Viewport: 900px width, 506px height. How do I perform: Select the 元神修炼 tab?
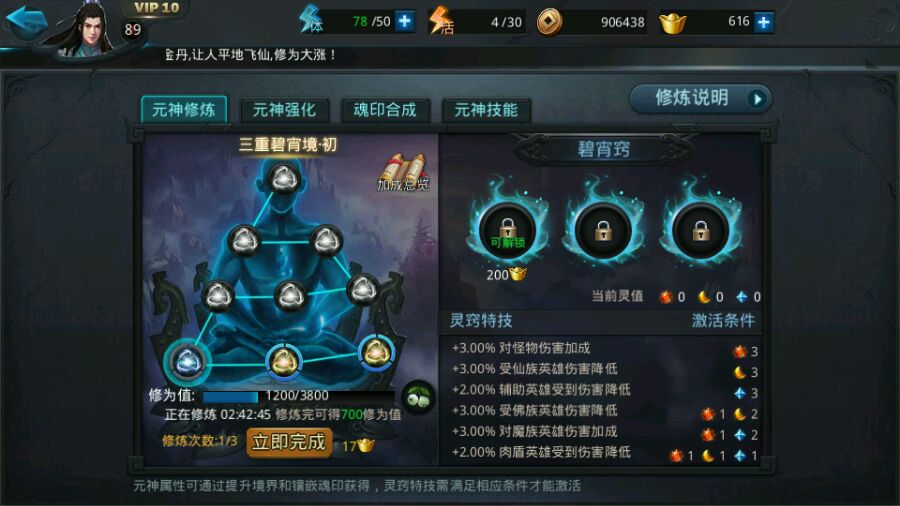[184, 109]
